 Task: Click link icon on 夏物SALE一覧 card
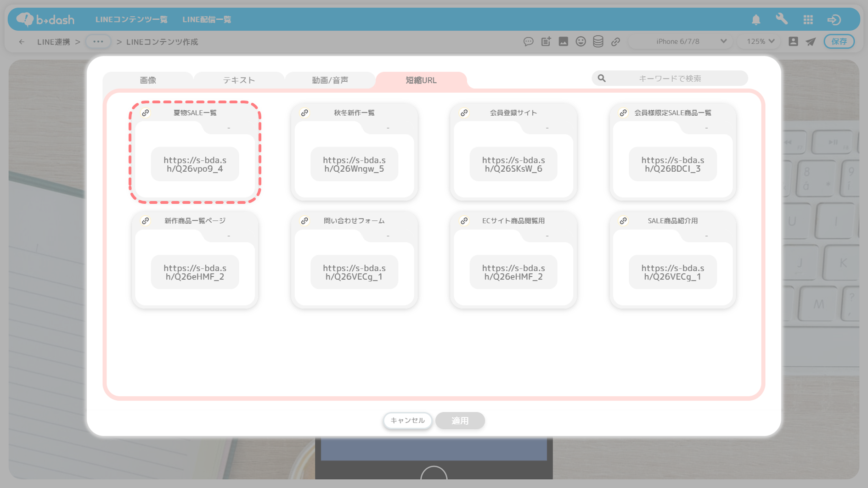click(x=146, y=112)
